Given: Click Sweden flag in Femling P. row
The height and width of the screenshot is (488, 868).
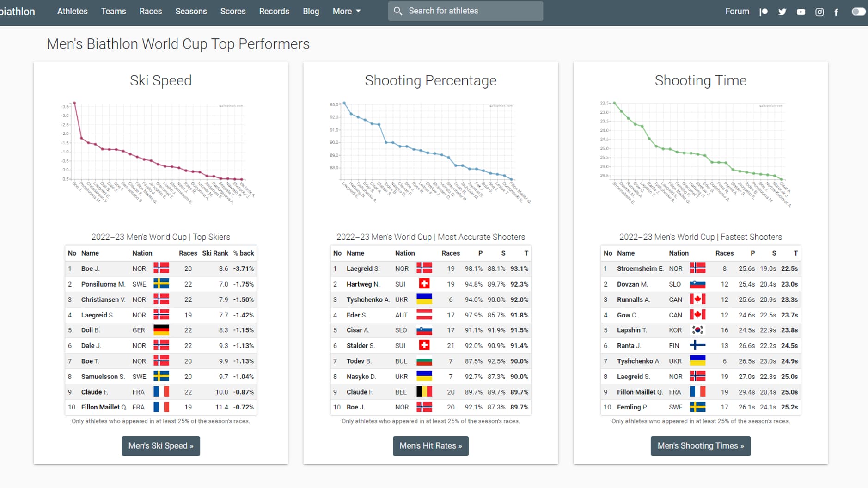Looking at the screenshot, I should point(697,407).
